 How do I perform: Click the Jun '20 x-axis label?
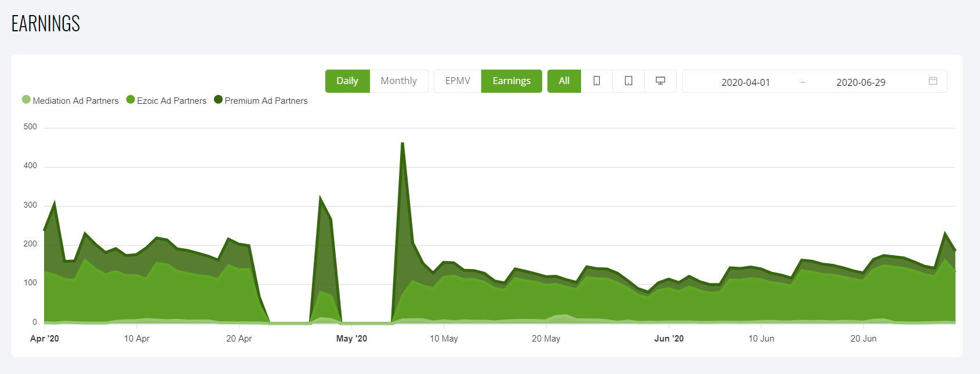[669, 339]
